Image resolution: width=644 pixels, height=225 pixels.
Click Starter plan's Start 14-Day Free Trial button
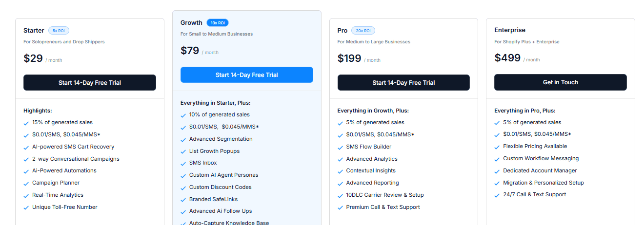[x=90, y=83]
